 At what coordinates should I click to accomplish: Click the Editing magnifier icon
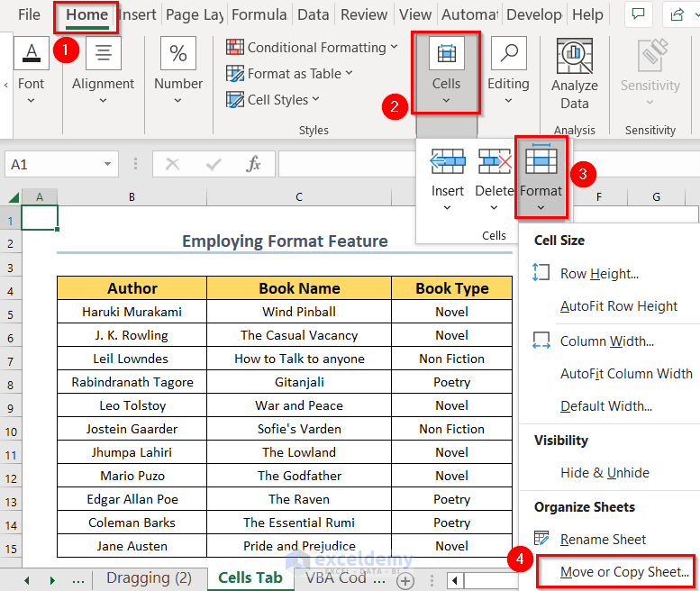click(x=508, y=53)
